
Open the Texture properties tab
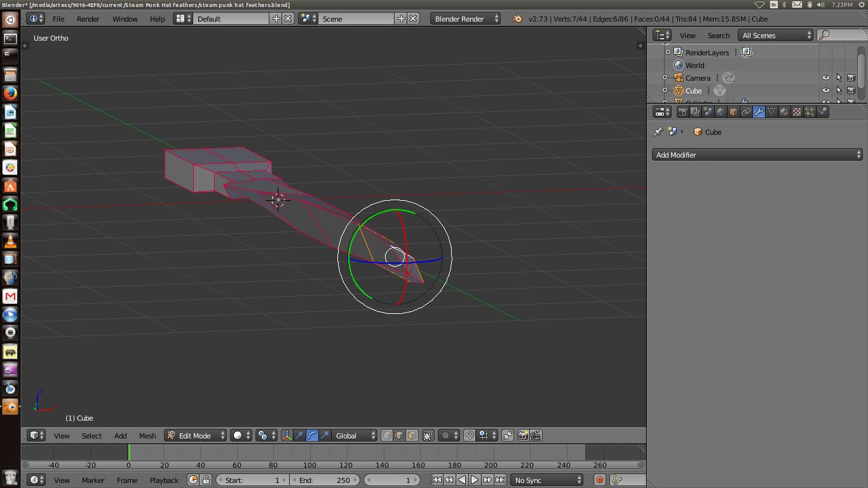pos(797,111)
